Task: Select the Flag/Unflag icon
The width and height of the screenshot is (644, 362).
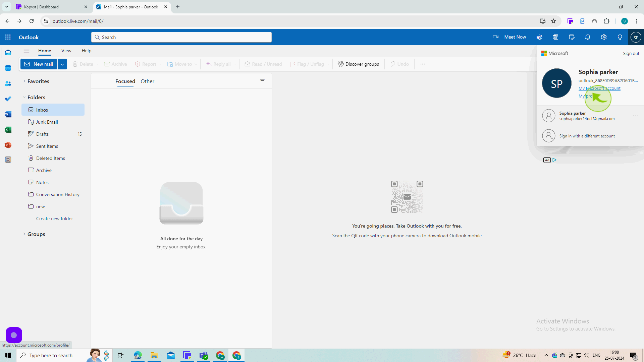Action: tap(293, 64)
